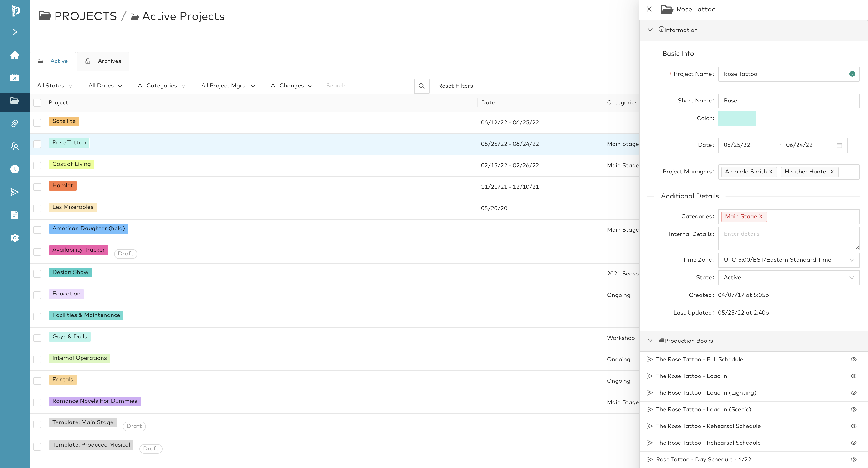The width and height of the screenshot is (868, 468).
Task: Toggle visibility of Day Schedule - 6/22
Action: click(853, 460)
